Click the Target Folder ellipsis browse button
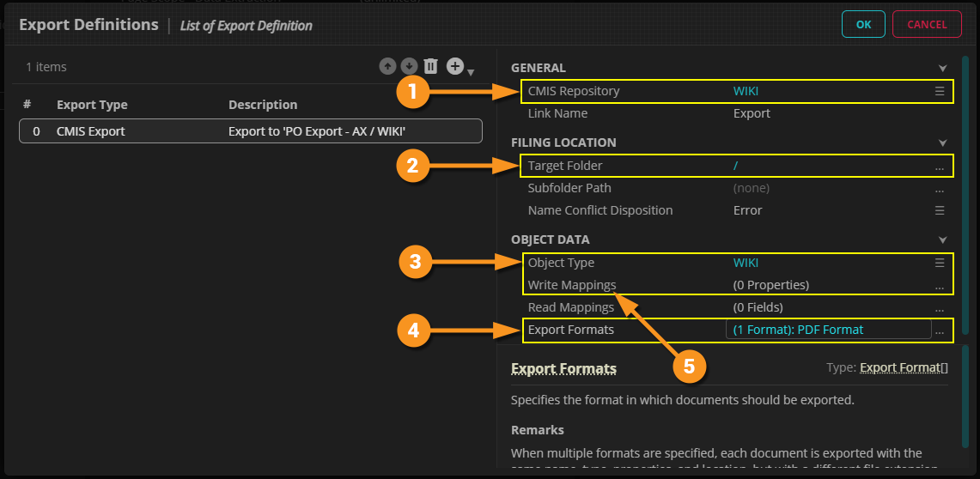The image size is (980, 479). 940,167
